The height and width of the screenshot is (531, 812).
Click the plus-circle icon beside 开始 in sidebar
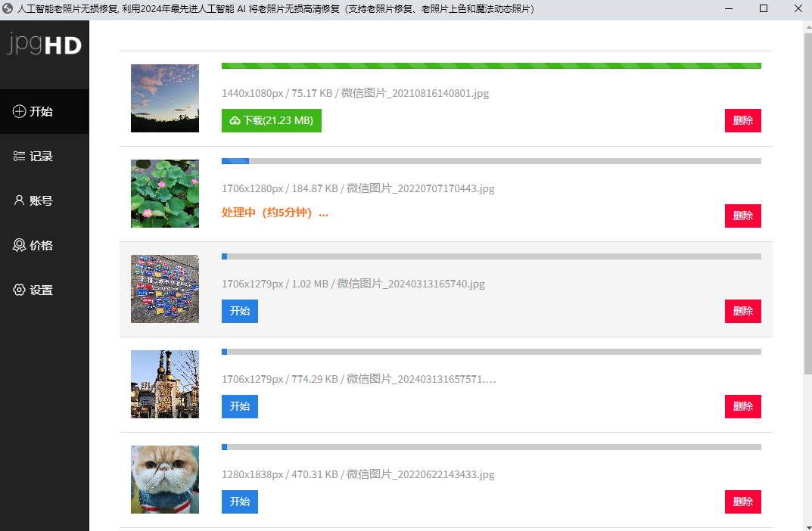[19, 111]
